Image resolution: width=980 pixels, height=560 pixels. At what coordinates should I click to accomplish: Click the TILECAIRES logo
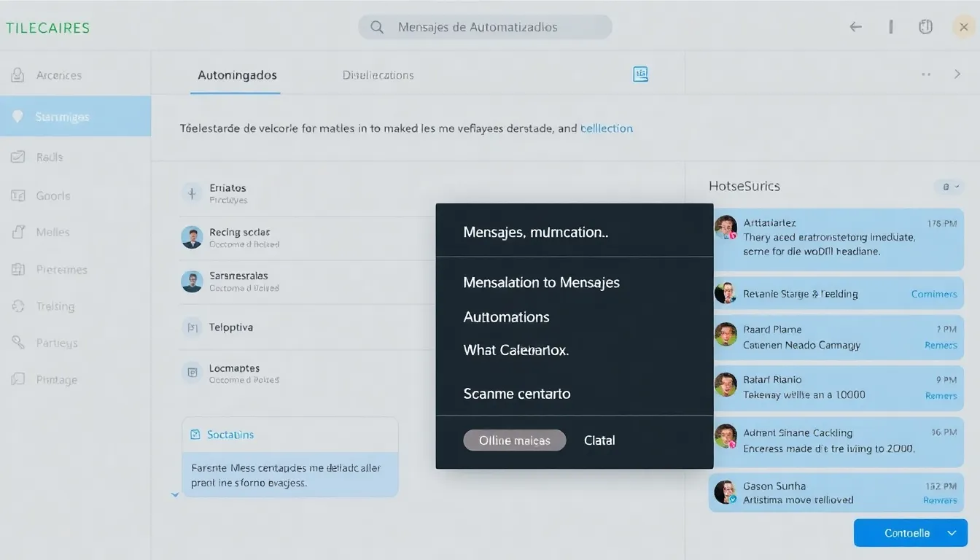(x=48, y=28)
